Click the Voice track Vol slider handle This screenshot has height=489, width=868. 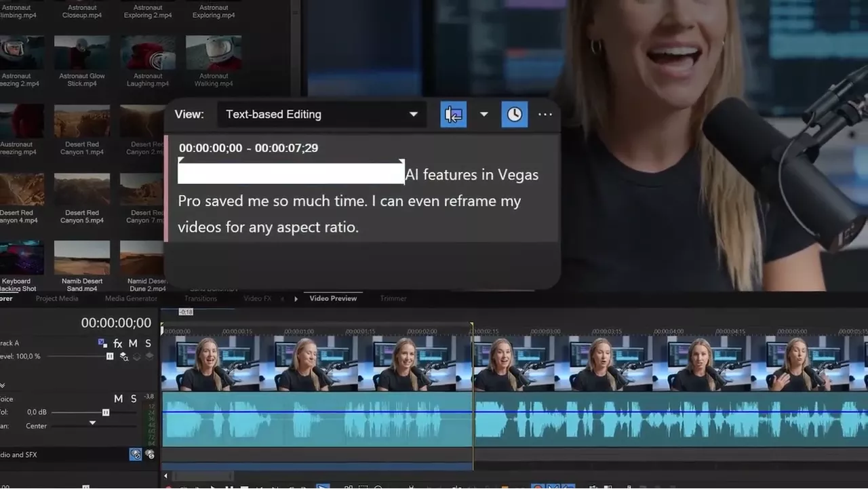(x=106, y=412)
